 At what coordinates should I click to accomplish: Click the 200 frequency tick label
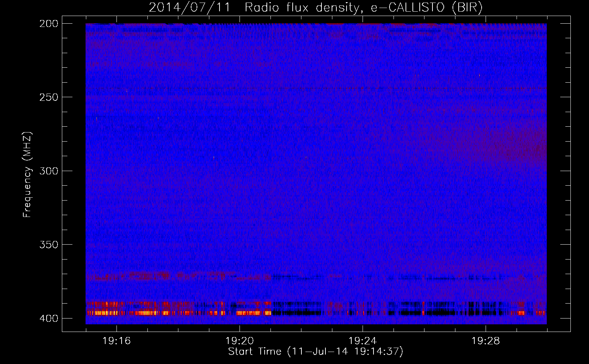click(49, 24)
